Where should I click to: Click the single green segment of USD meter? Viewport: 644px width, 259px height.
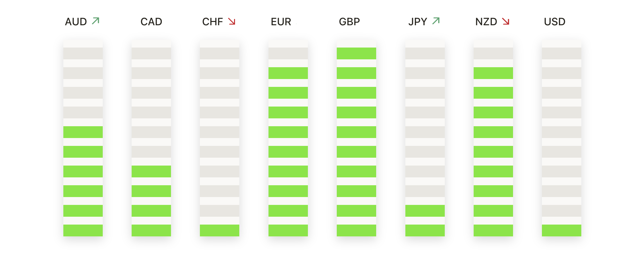coord(562,230)
